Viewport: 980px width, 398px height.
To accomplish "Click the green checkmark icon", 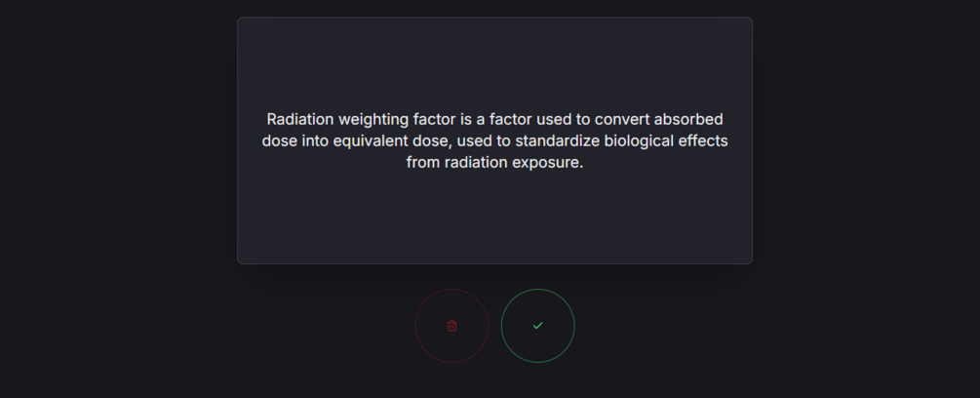I will (x=538, y=326).
